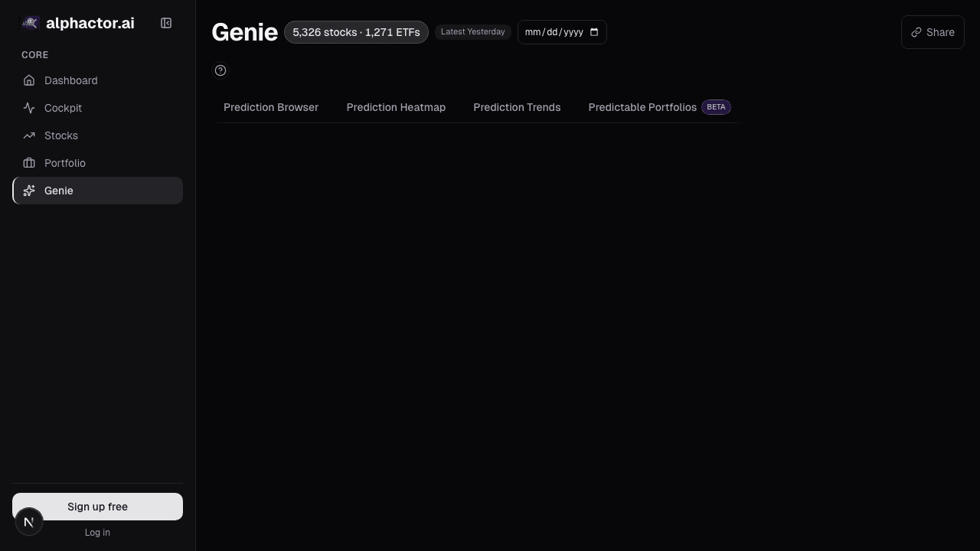Screen dimensions: 980x551
Task: Click the Genie page heading
Action: (244, 32)
